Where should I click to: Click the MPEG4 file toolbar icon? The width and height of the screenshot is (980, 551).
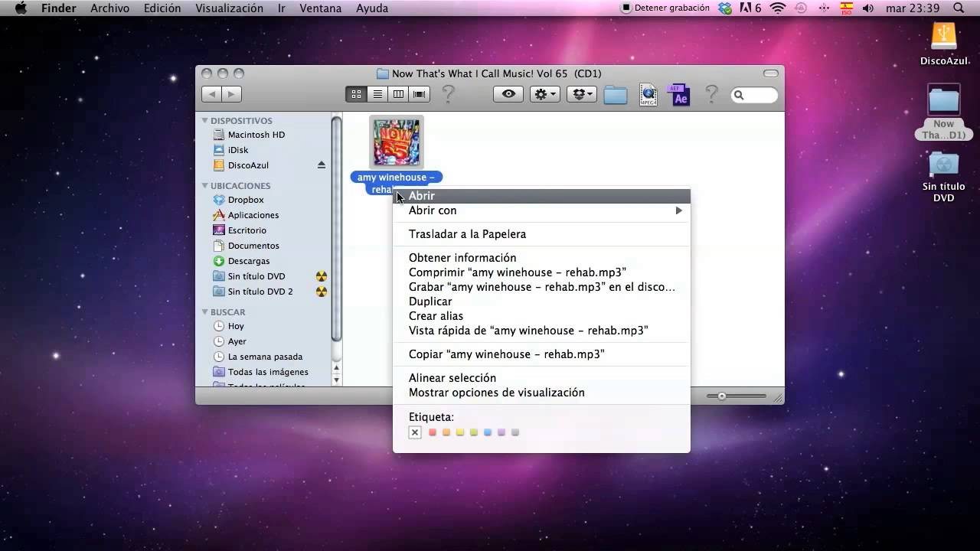[x=648, y=95]
